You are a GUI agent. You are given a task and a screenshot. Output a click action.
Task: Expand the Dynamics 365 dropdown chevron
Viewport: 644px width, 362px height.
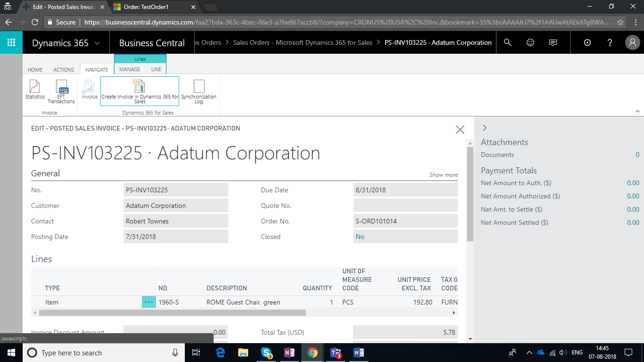click(98, 43)
